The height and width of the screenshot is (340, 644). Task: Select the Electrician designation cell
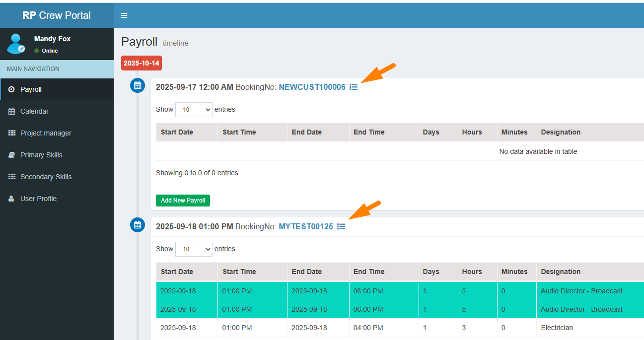pos(590,328)
